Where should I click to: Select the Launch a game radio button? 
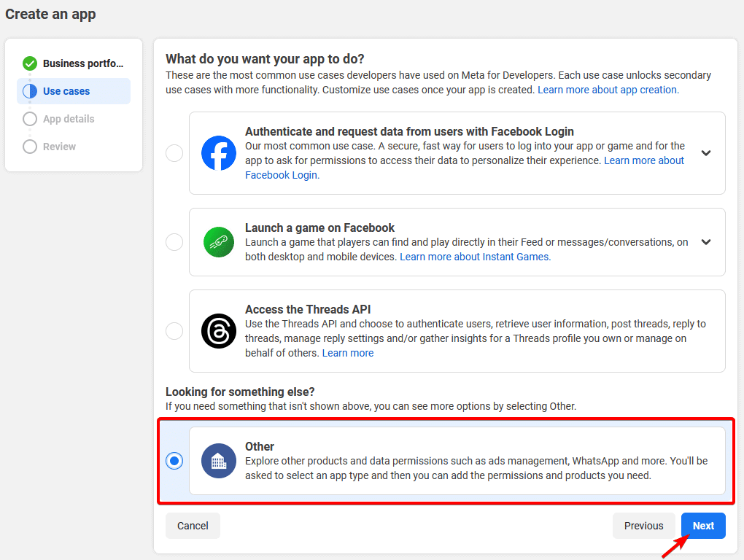click(x=174, y=242)
